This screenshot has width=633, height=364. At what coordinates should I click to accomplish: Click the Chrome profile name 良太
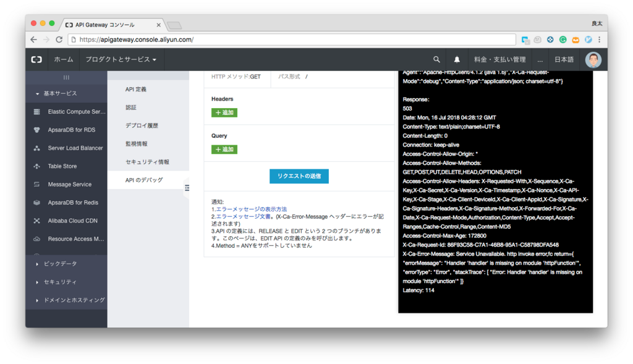click(x=597, y=23)
